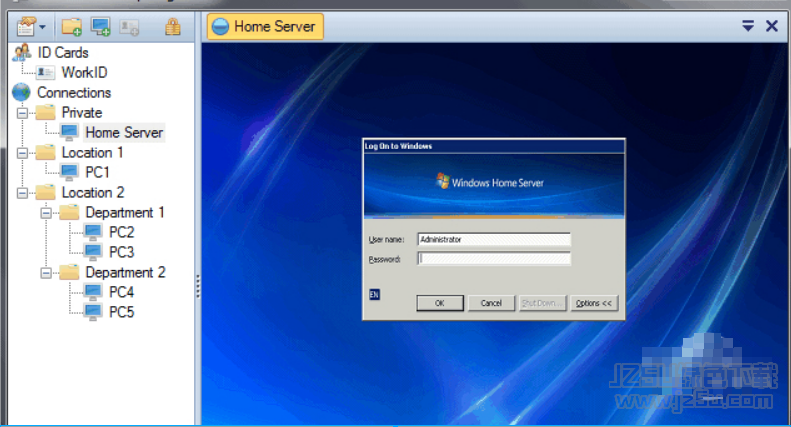Click the WorkID card icon
The height and width of the screenshot is (427, 791).
pos(45,73)
